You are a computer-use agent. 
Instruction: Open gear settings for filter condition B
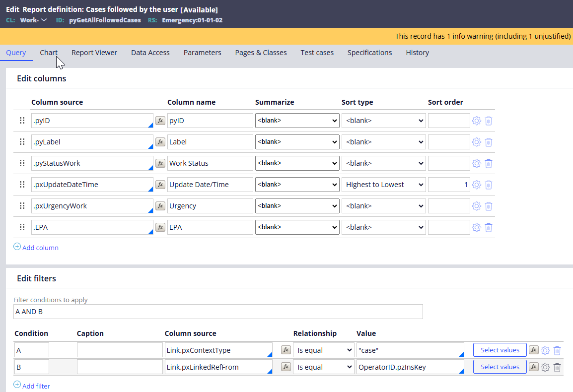tap(545, 367)
